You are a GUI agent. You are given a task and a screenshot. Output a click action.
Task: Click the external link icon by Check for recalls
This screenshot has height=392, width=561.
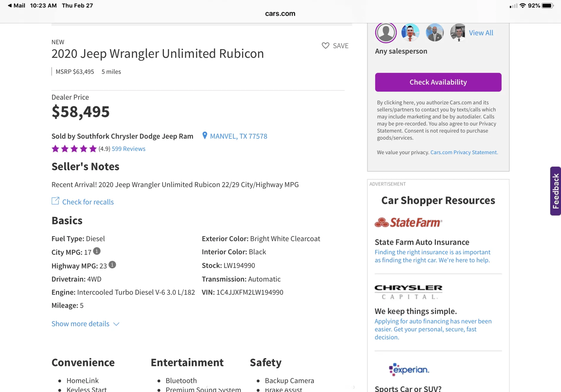55,201
